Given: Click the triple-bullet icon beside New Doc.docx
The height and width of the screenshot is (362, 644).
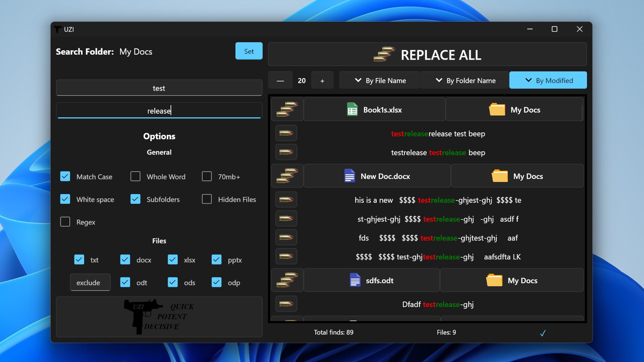Looking at the screenshot, I should [287, 176].
